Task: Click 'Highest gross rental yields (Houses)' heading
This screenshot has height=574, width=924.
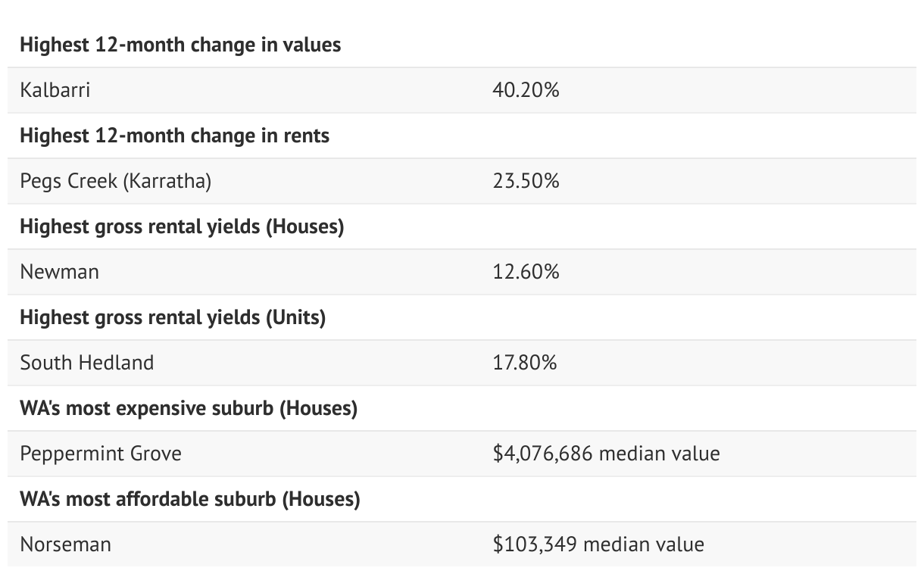Action: tap(182, 226)
